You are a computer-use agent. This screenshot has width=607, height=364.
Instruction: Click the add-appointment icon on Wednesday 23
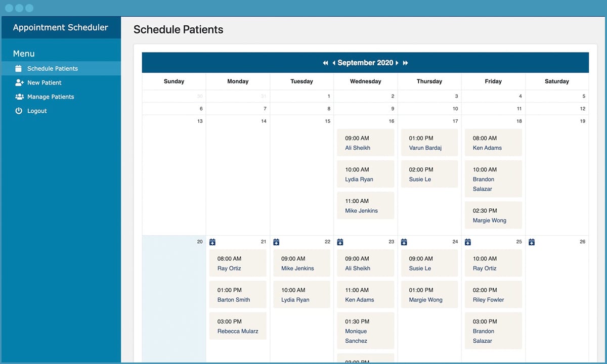(340, 242)
